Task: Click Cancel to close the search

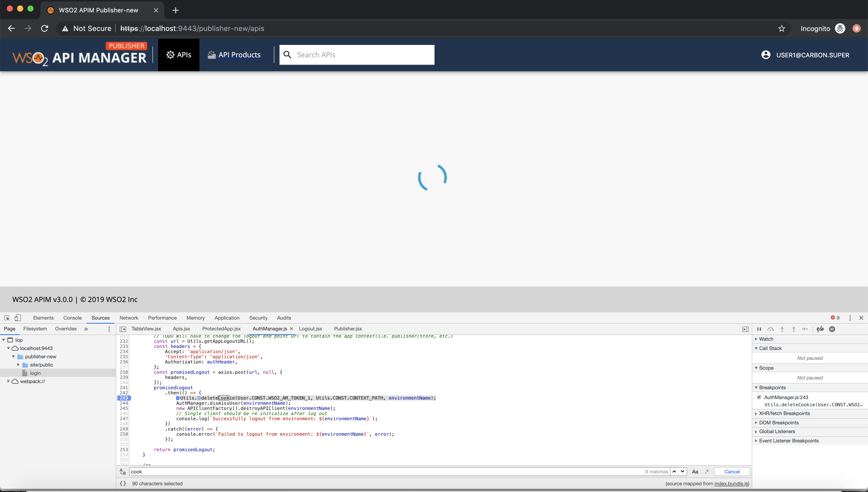Action: [x=731, y=471]
